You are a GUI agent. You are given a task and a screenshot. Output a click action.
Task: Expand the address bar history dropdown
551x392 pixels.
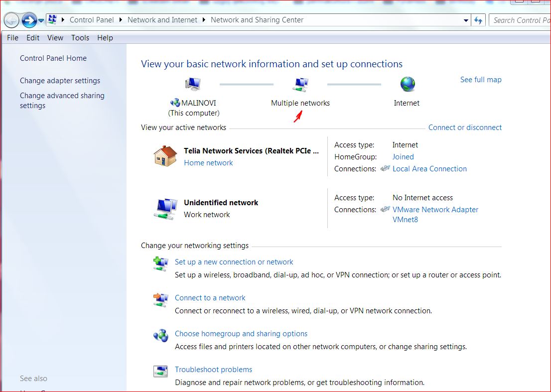click(466, 20)
